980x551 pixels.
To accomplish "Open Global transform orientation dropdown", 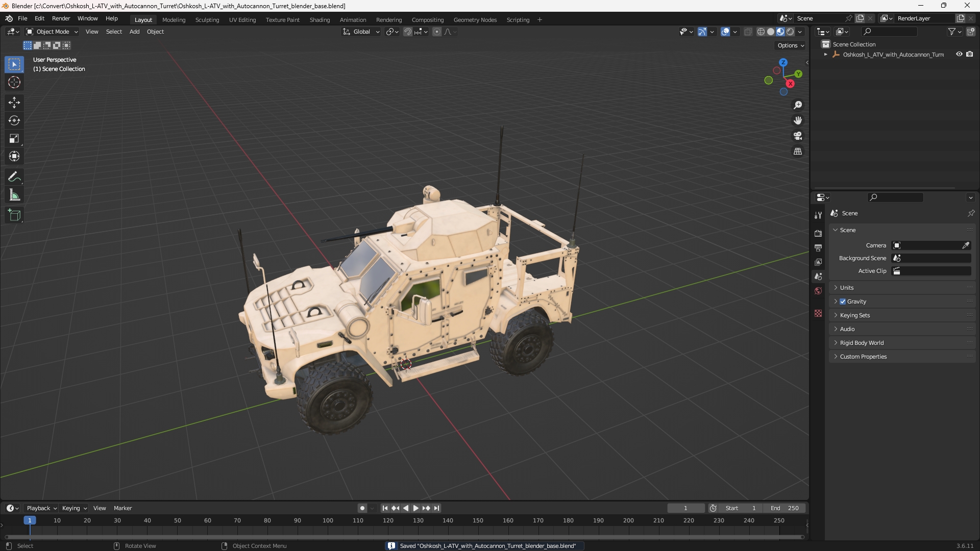I will click(x=361, y=32).
